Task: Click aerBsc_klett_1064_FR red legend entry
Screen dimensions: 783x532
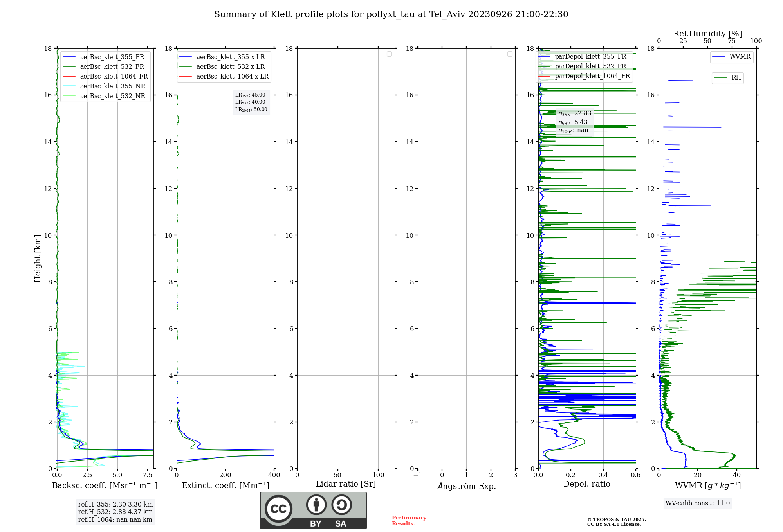Action: click(114, 76)
